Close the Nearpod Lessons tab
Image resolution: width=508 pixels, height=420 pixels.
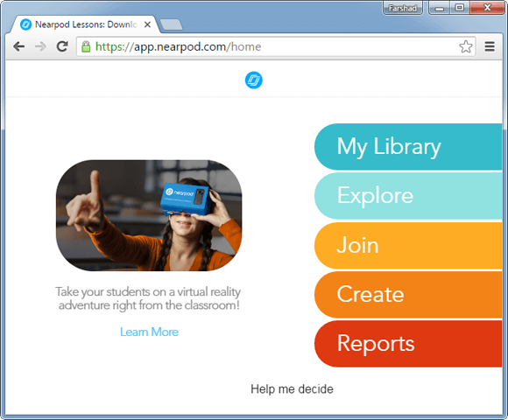point(147,24)
